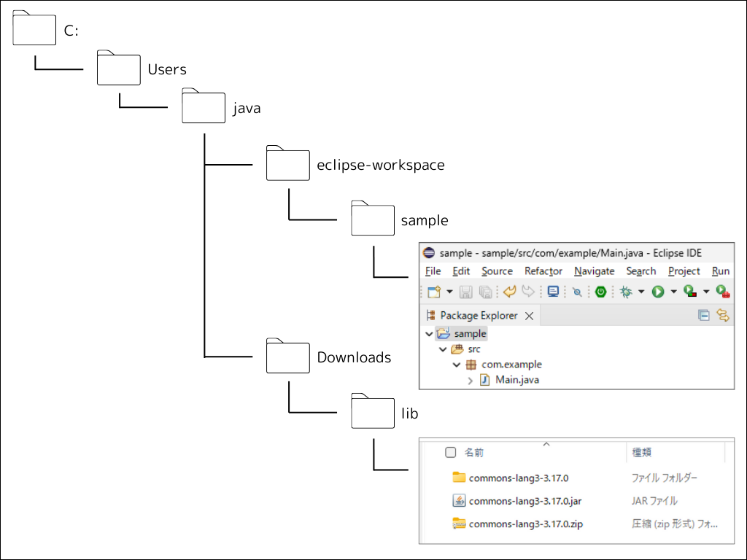The height and width of the screenshot is (560, 747).
Task: Click the Coverage run icon
Action: click(x=690, y=291)
